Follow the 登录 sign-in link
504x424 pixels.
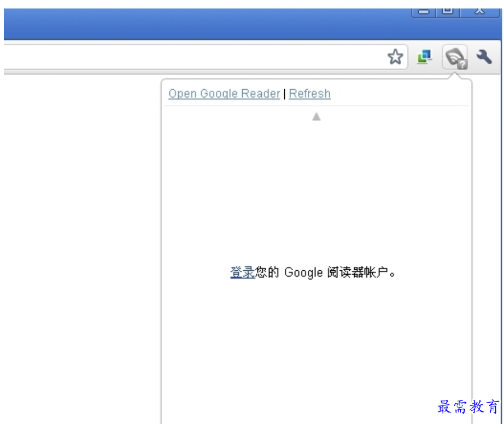242,272
